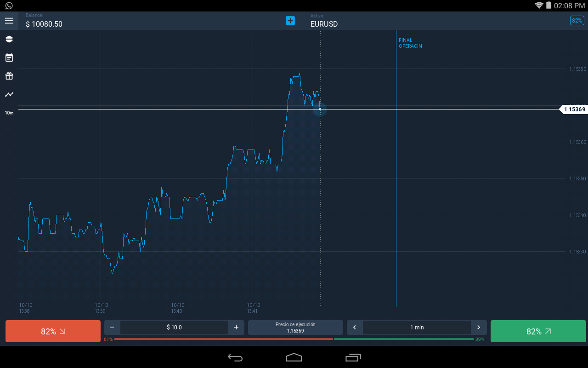
Task: Select the EURUSD asset selector
Action: [x=324, y=24]
